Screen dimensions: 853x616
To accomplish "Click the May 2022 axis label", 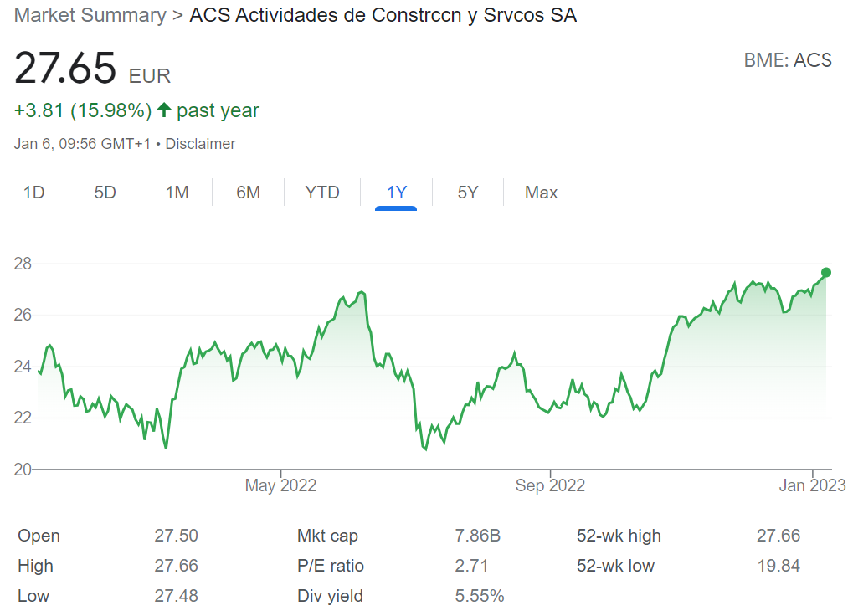I will pos(280,485).
